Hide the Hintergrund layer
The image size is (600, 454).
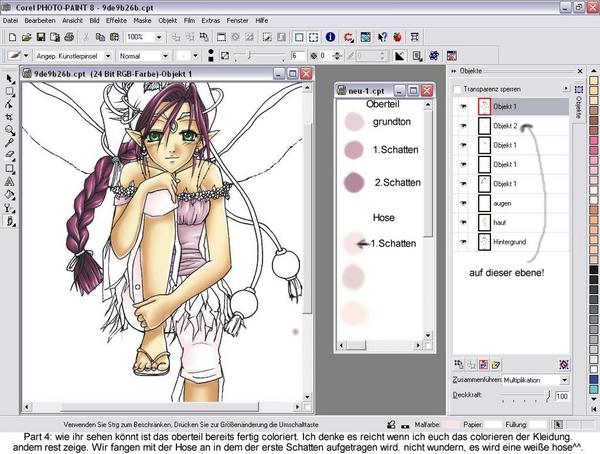point(463,242)
